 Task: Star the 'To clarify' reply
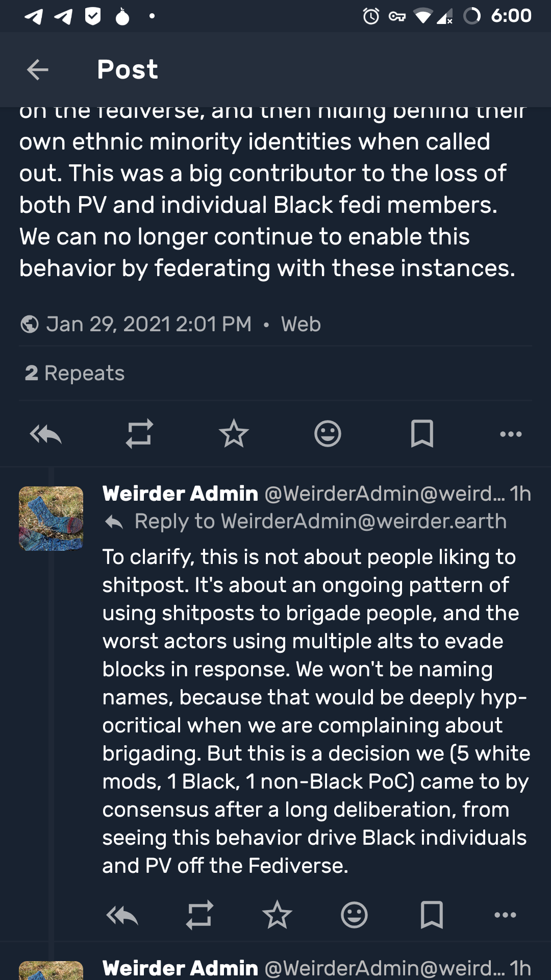pos(277,915)
